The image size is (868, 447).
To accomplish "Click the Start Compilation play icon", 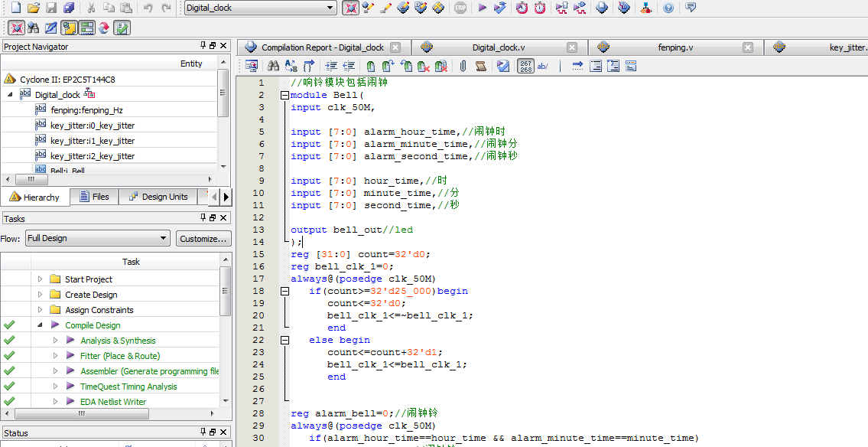I will (x=482, y=8).
